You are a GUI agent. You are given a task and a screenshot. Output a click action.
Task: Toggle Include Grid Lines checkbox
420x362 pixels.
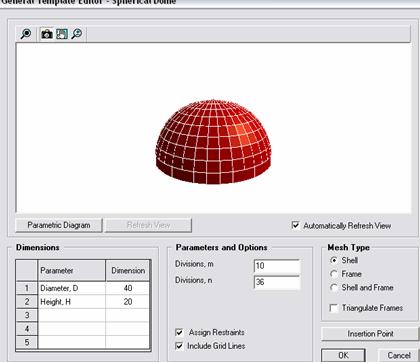click(x=179, y=346)
